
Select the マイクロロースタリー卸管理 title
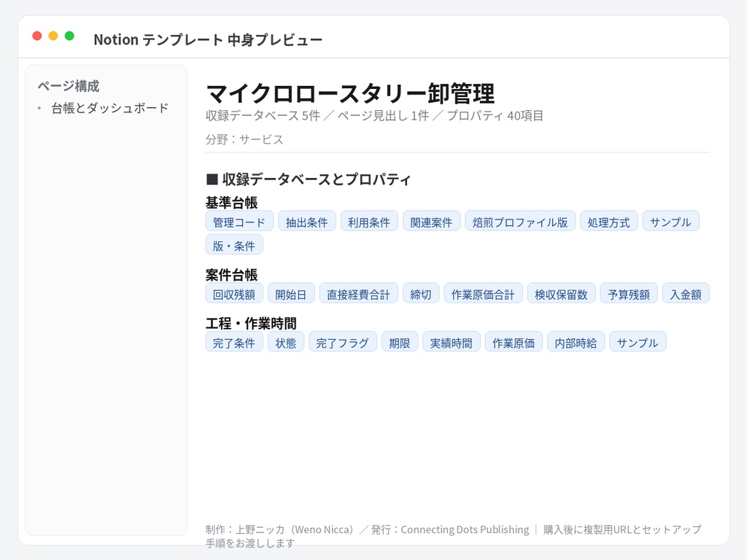[x=350, y=93]
